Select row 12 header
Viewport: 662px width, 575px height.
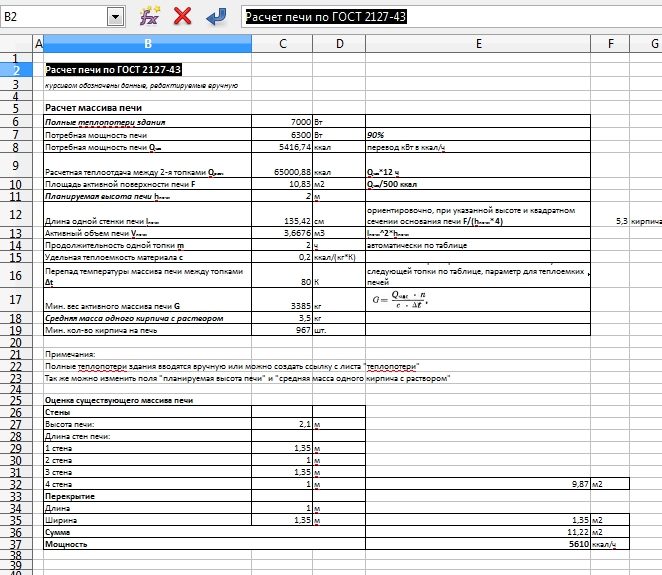16,214
